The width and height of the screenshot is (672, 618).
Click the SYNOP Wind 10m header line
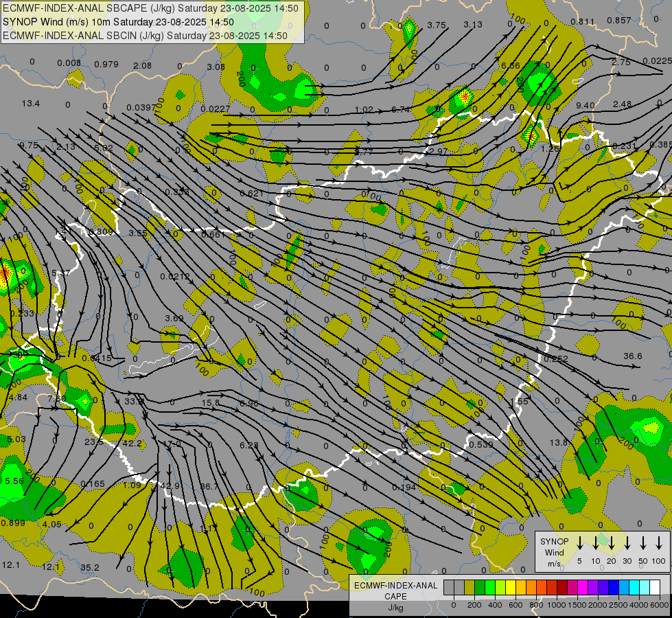pyautogui.click(x=118, y=22)
